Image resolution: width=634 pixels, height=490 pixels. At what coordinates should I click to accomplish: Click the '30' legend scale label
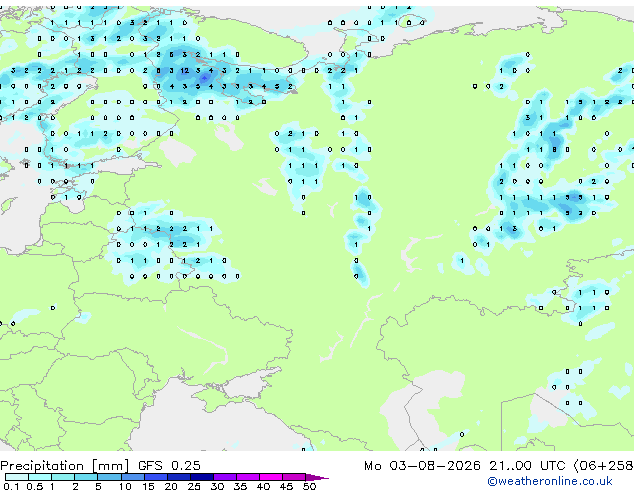tap(217, 486)
